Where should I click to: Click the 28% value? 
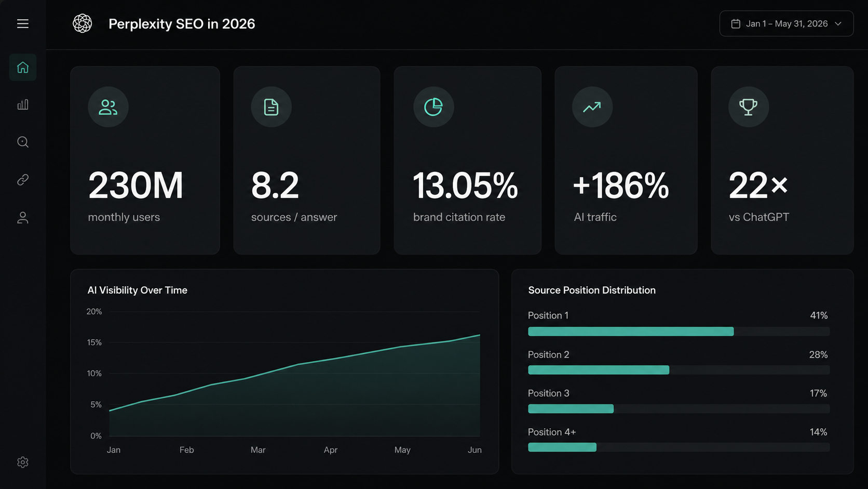click(x=818, y=354)
